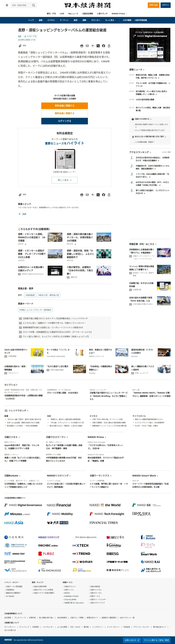Share on X from the top toolbar
This screenshot has width=175, height=644.
98,46
